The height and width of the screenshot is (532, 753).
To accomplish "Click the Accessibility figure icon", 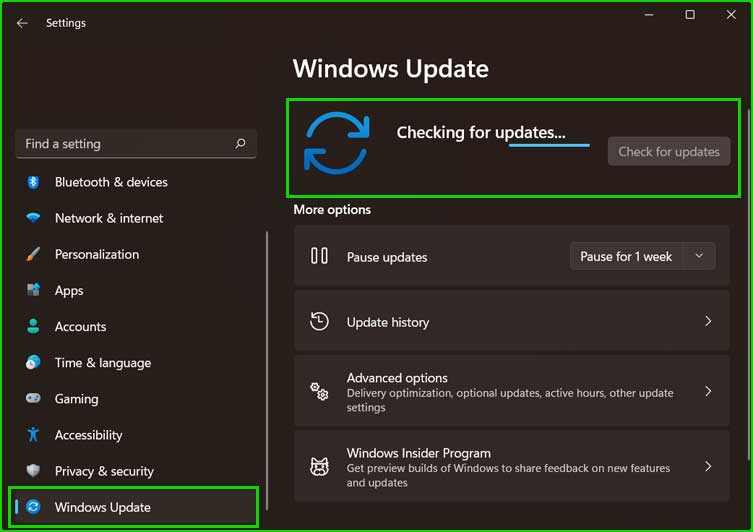I will 33,435.
